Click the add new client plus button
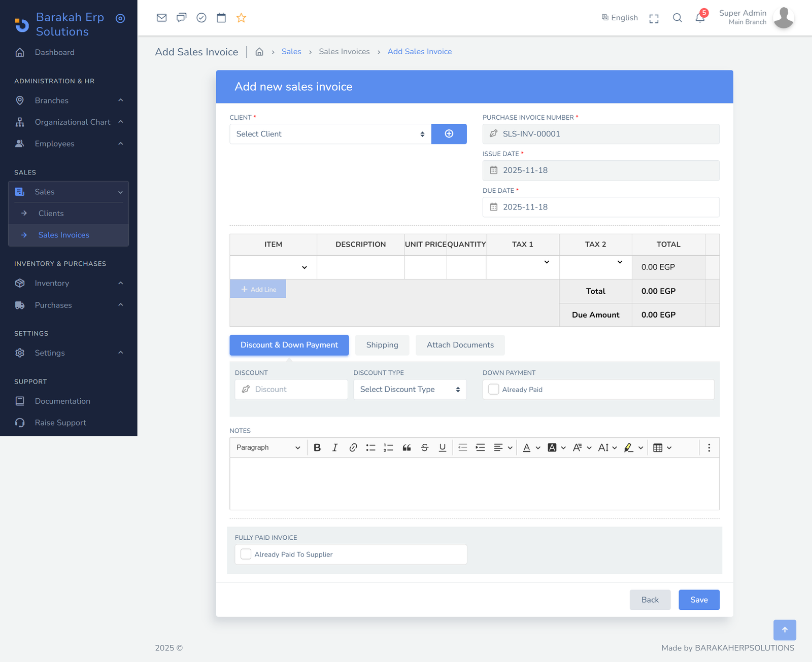The height and width of the screenshot is (662, 812). pyautogui.click(x=449, y=134)
